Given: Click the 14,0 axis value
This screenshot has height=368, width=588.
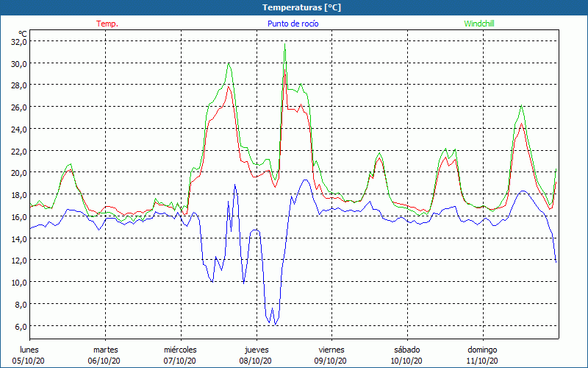Looking at the screenshot, I should pos(19,238).
